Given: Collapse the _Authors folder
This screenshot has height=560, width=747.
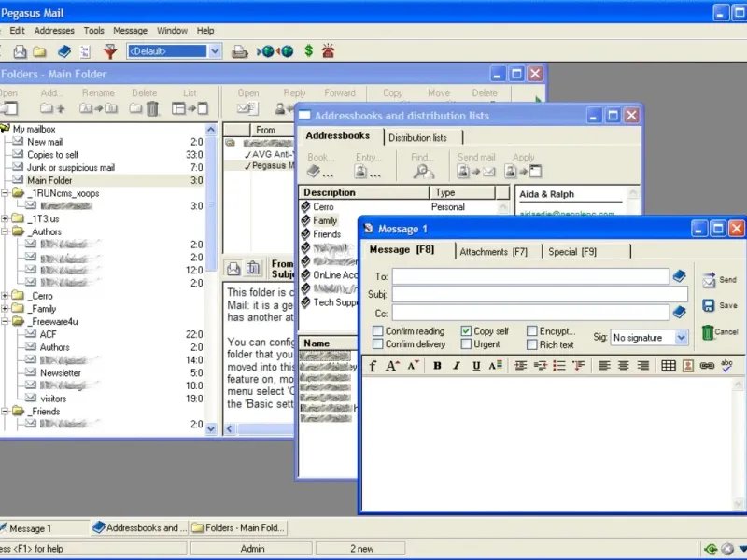Looking at the screenshot, I should point(5,231).
